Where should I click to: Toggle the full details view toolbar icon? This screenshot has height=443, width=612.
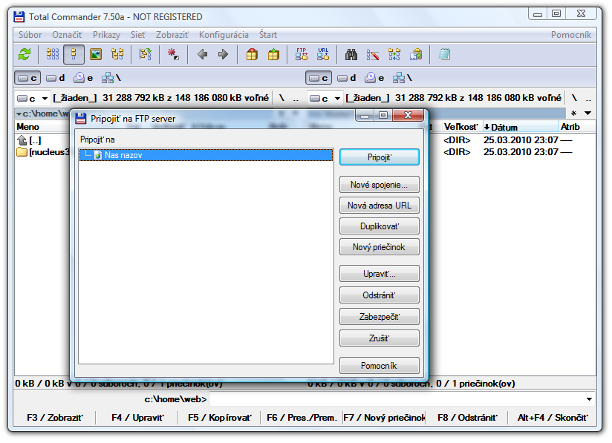click(74, 54)
